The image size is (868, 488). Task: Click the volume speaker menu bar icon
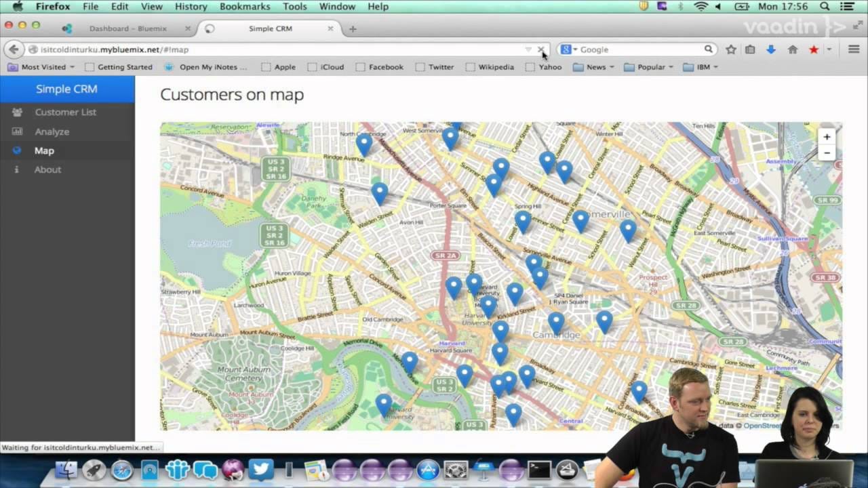(718, 7)
